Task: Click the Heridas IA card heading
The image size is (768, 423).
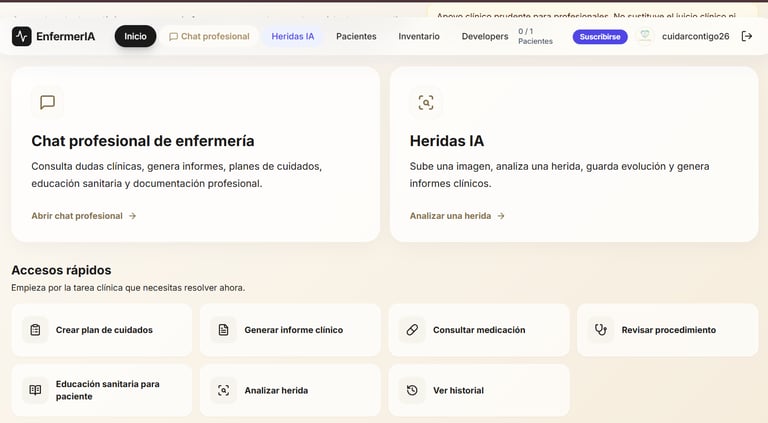Action: coord(447,141)
